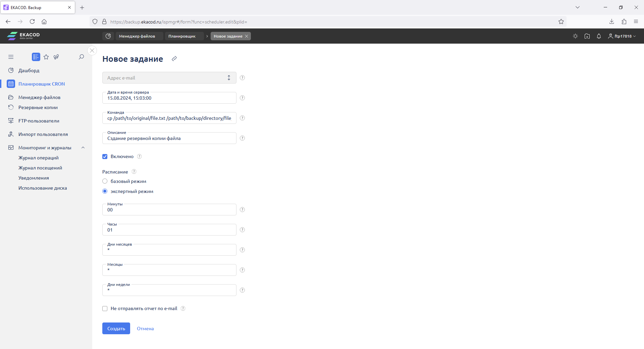The width and height of the screenshot is (644, 349).
Task: Open the ftp17818 user menu
Action: point(622,36)
